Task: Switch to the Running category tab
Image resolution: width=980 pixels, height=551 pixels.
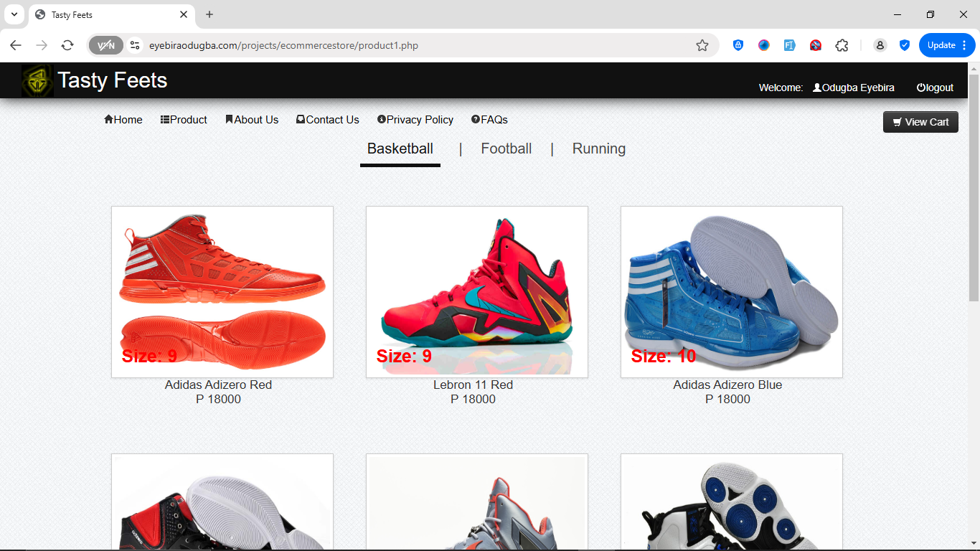Action: (599, 149)
